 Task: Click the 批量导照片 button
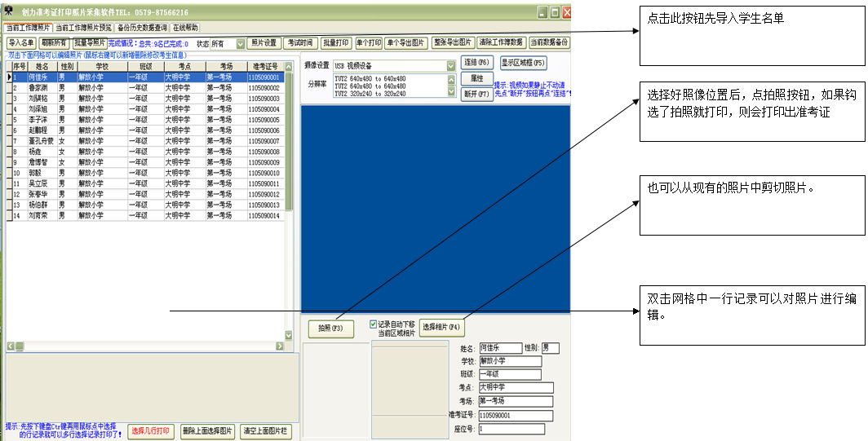pyautogui.click(x=91, y=42)
